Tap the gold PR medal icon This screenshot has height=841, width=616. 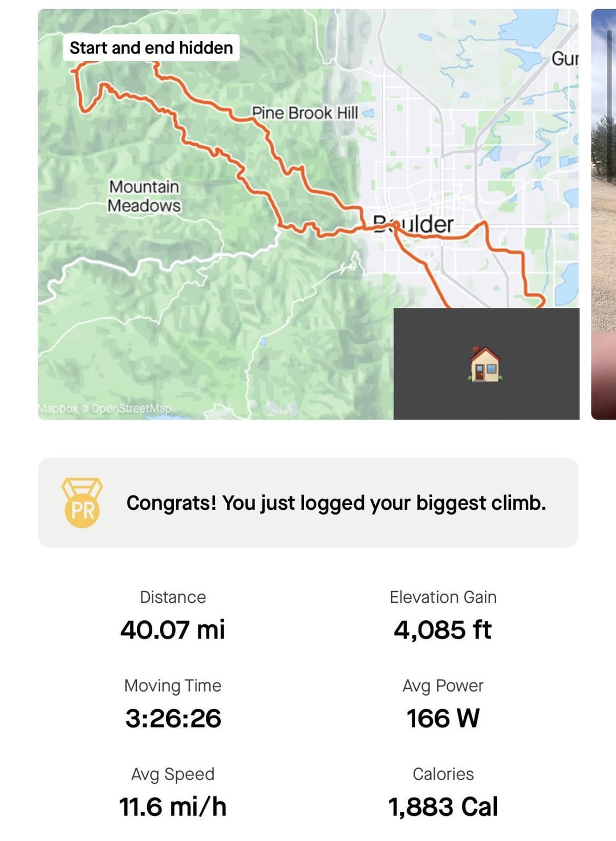click(x=82, y=502)
